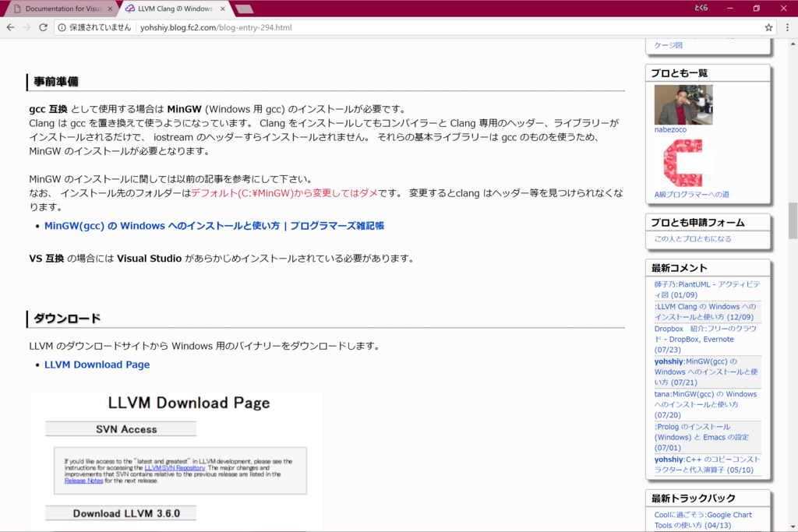Open the 師子乃:PlantUML アクティビティ図 comment
This screenshot has height=532, width=798.
708,290
